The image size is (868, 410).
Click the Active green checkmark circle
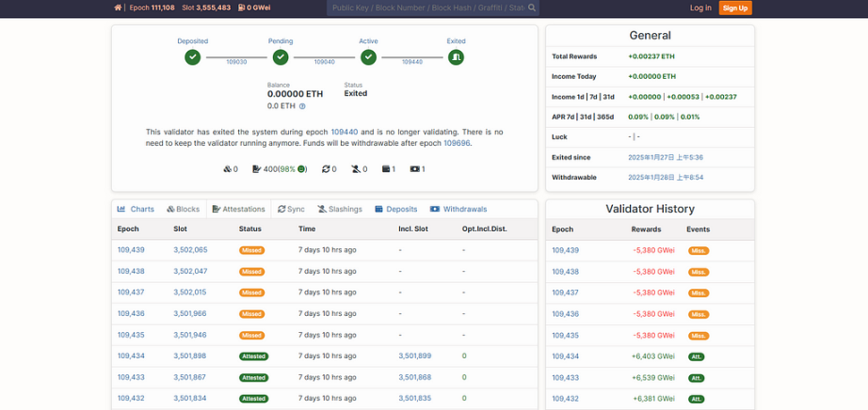(369, 57)
